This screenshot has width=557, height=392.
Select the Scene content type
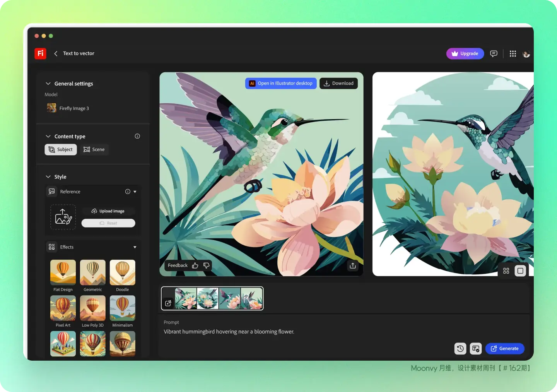[x=94, y=150]
